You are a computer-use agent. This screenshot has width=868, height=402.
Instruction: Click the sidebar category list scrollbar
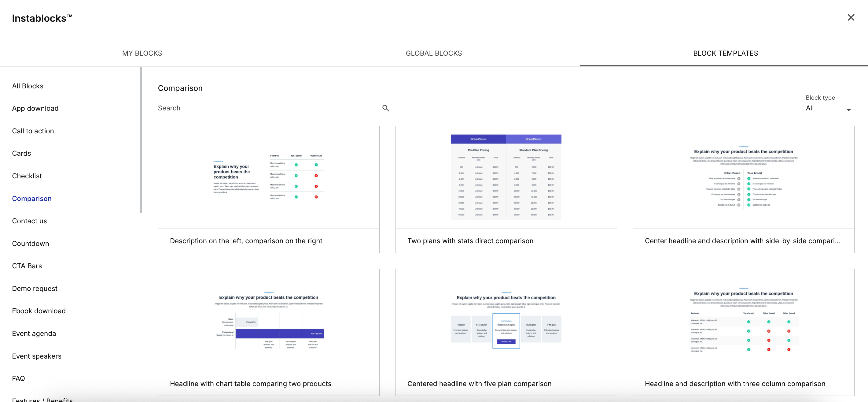tap(141, 140)
